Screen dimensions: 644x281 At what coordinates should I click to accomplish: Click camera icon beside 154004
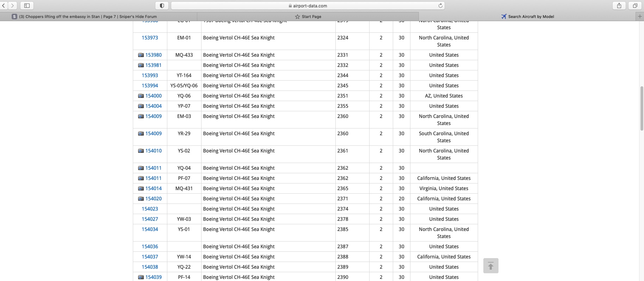coord(141,106)
